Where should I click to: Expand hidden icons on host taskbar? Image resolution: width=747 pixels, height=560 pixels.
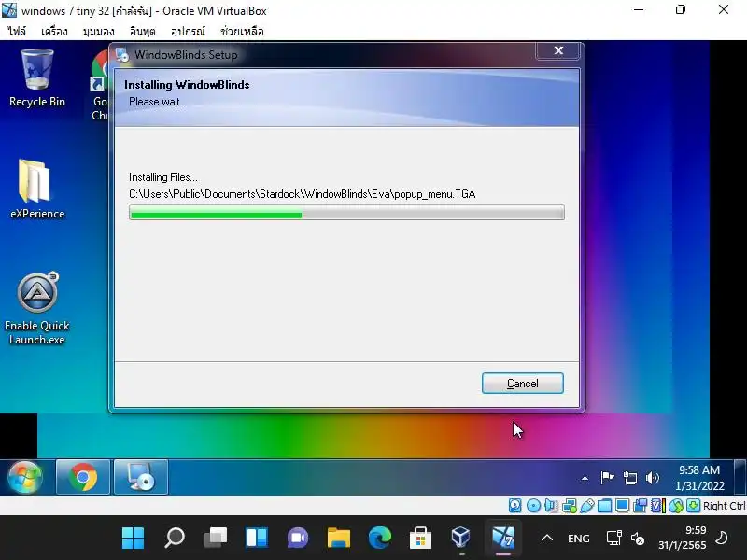click(547, 539)
